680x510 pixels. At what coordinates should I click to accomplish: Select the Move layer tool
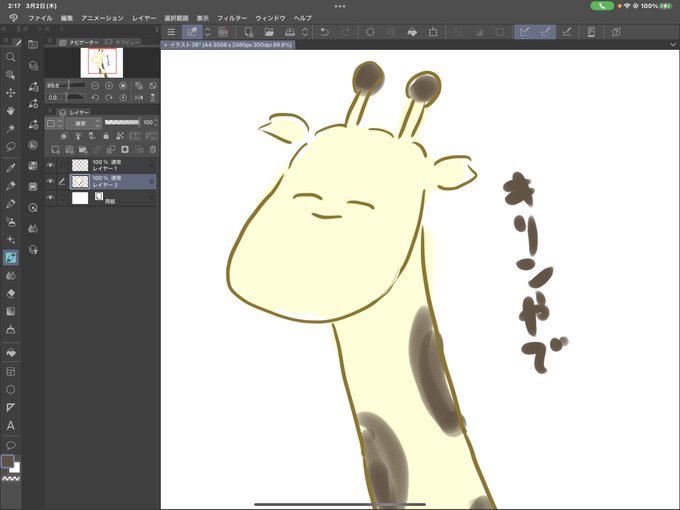[11, 92]
